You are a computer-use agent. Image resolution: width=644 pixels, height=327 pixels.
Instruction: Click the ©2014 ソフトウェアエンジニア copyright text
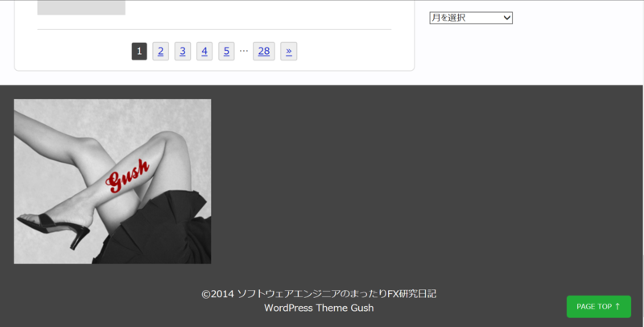point(319,294)
